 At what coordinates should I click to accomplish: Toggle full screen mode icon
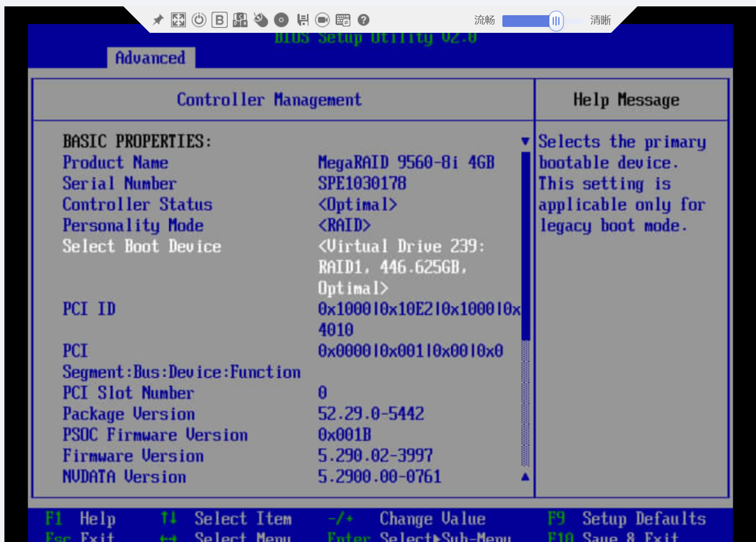pos(178,20)
